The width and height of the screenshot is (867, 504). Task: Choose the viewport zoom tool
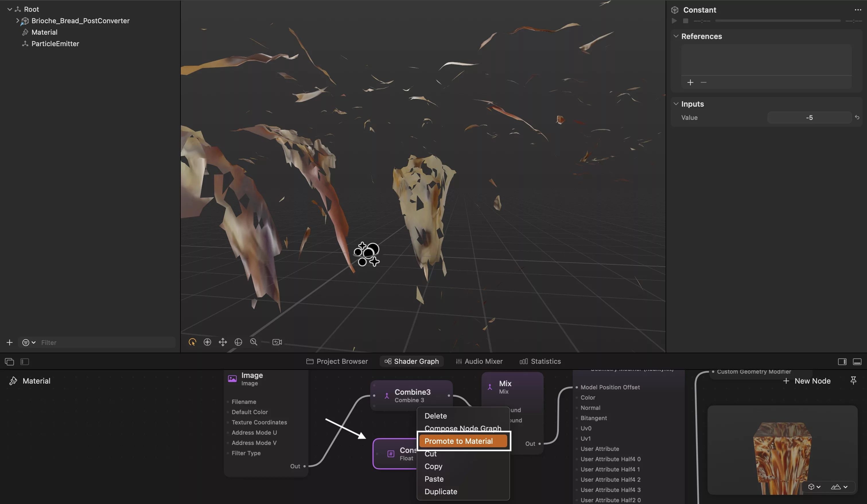(254, 342)
